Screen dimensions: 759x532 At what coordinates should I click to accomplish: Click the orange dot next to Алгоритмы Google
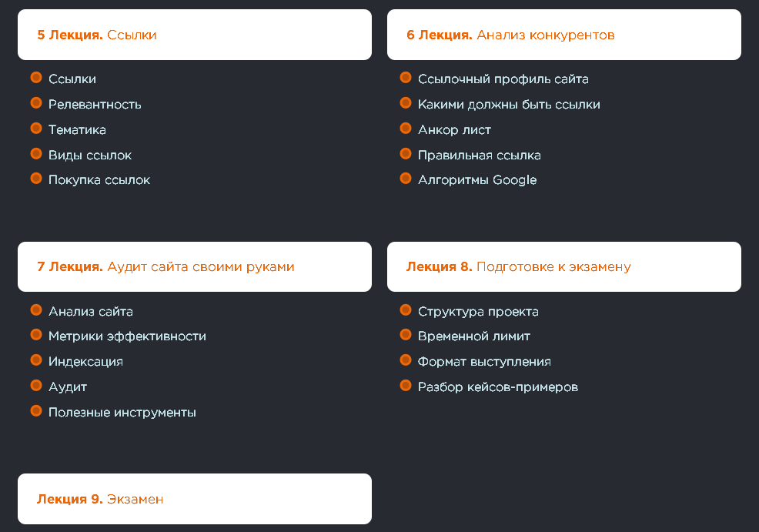coord(406,179)
